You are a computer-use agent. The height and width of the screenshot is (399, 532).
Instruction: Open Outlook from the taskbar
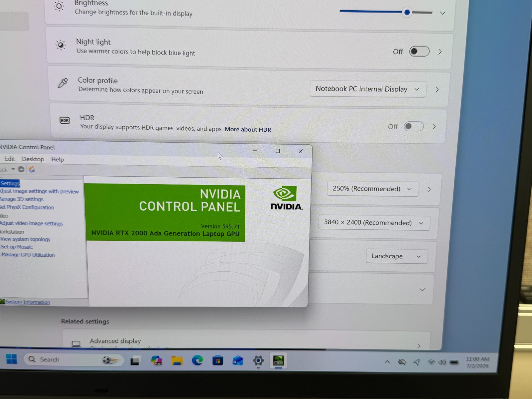pyautogui.click(x=238, y=360)
